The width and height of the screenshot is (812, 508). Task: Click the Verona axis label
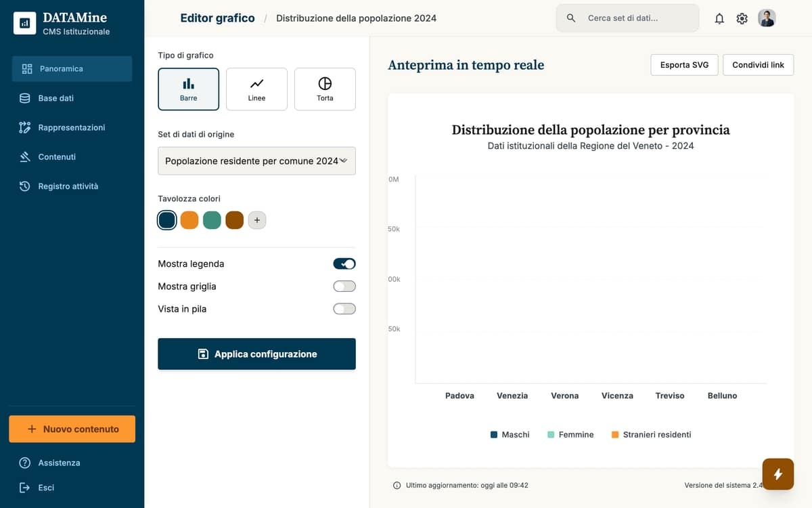coord(565,396)
